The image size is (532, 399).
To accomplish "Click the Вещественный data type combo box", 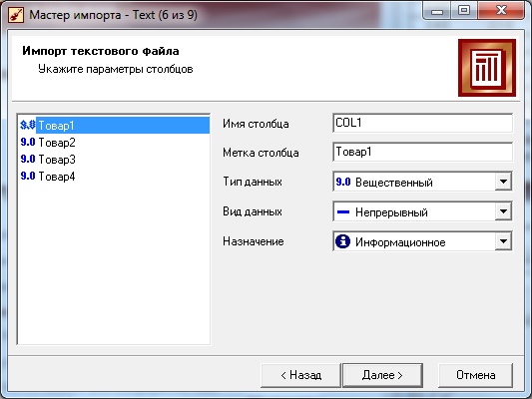I will click(x=422, y=182).
